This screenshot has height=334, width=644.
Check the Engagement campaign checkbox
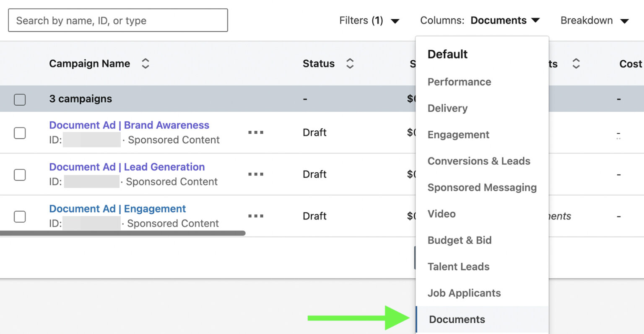[x=20, y=217]
